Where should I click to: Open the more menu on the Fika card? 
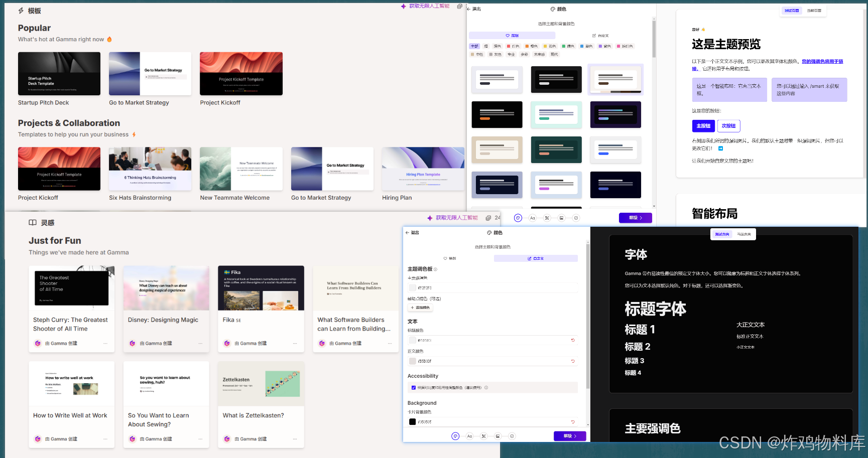[295, 344]
